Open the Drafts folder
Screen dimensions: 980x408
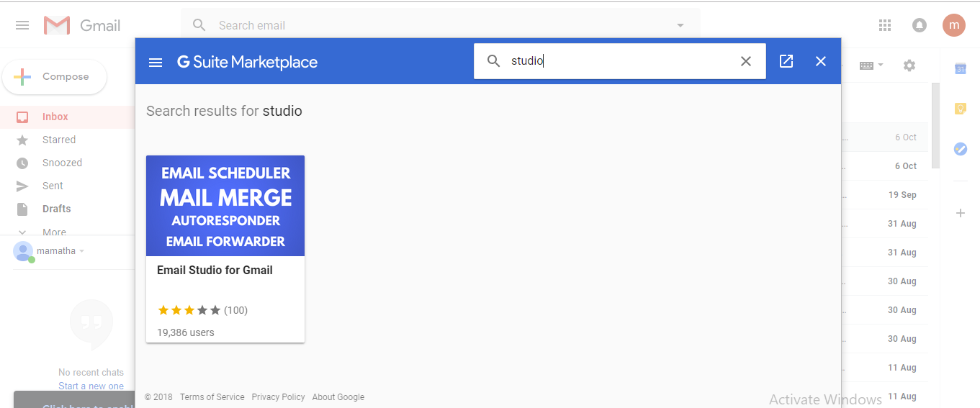pos(56,209)
